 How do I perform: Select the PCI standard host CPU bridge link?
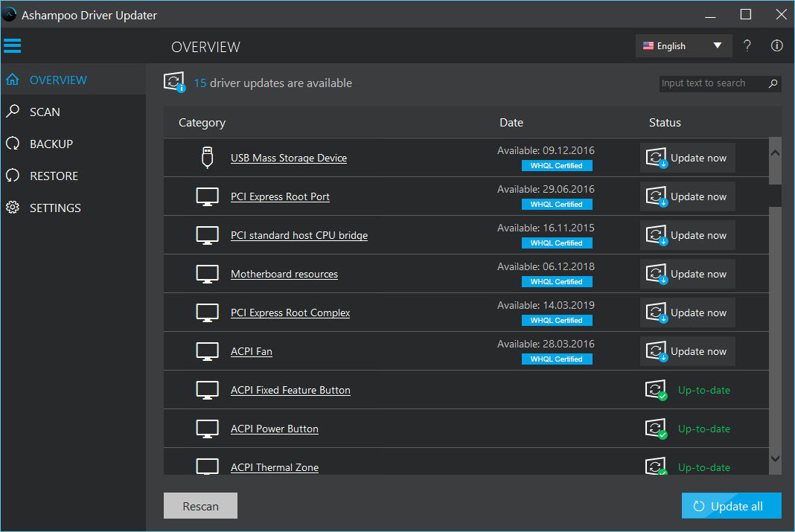299,235
